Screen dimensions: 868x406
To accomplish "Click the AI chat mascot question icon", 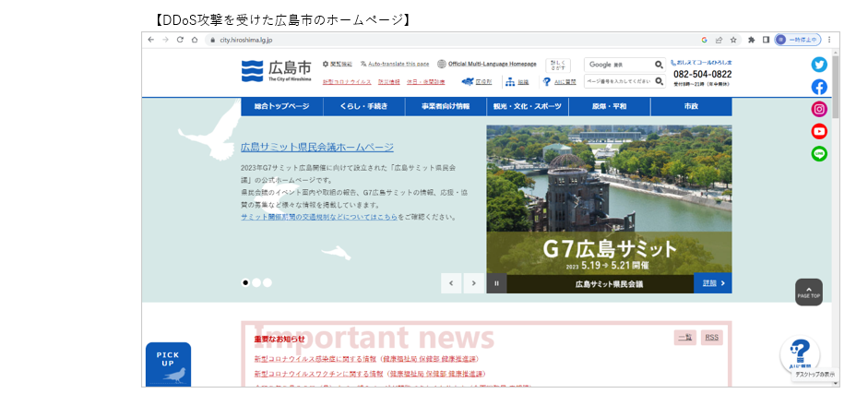I will click(x=800, y=353).
